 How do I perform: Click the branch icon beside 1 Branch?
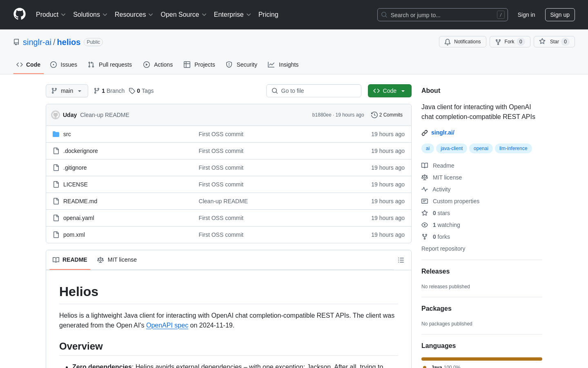tap(97, 91)
